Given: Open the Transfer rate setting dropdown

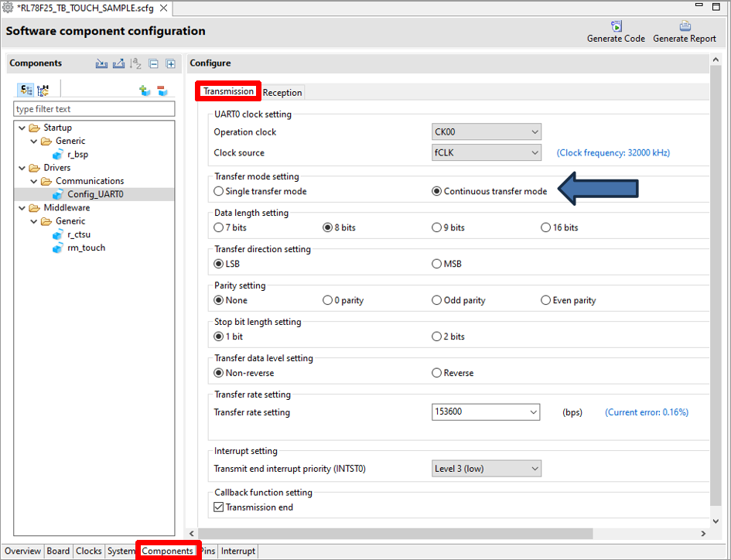Looking at the screenshot, I should click(486, 412).
